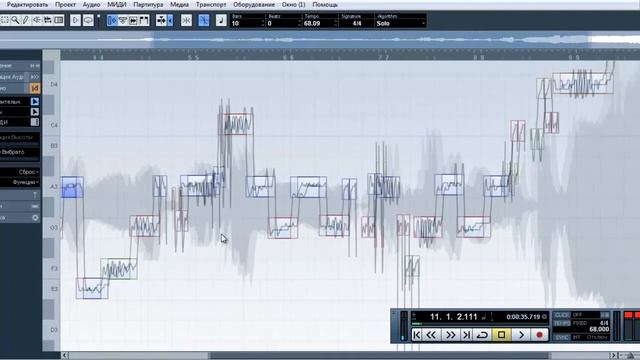Toggle the Audition Loop icon
Viewport: 640px width, 360px height.
click(x=88, y=20)
